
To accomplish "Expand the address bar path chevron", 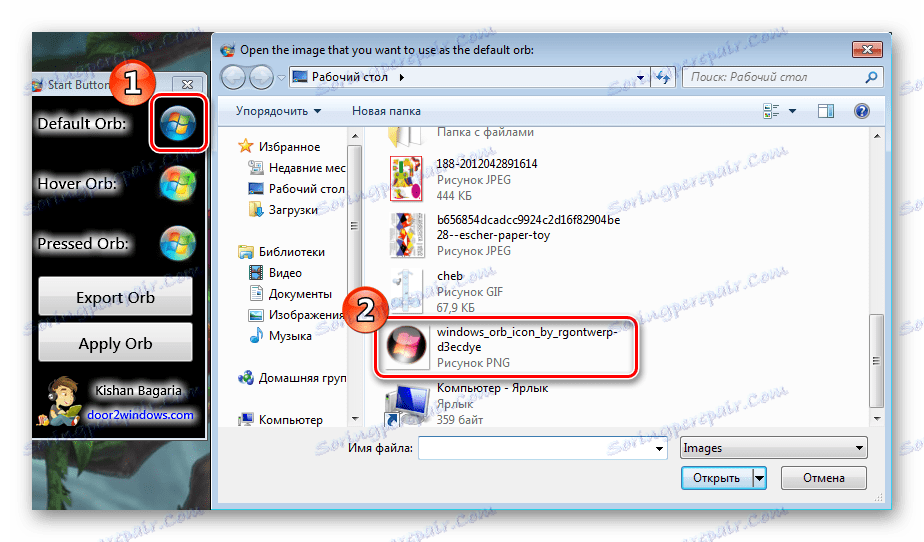I will (401, 77).
